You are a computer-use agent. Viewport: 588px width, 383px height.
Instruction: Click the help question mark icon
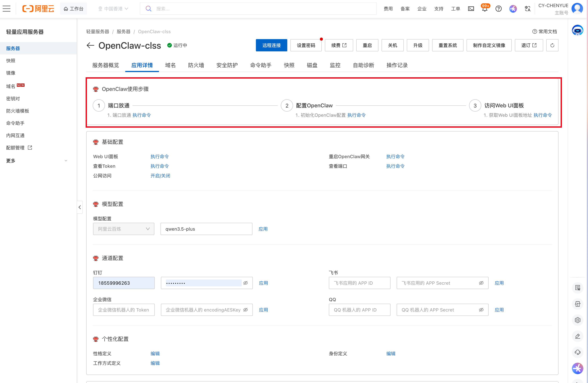pos(498,9)
